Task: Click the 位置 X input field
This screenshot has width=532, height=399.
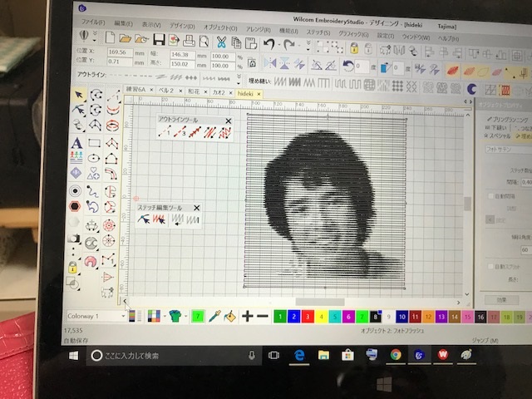Action: (120, 52)
